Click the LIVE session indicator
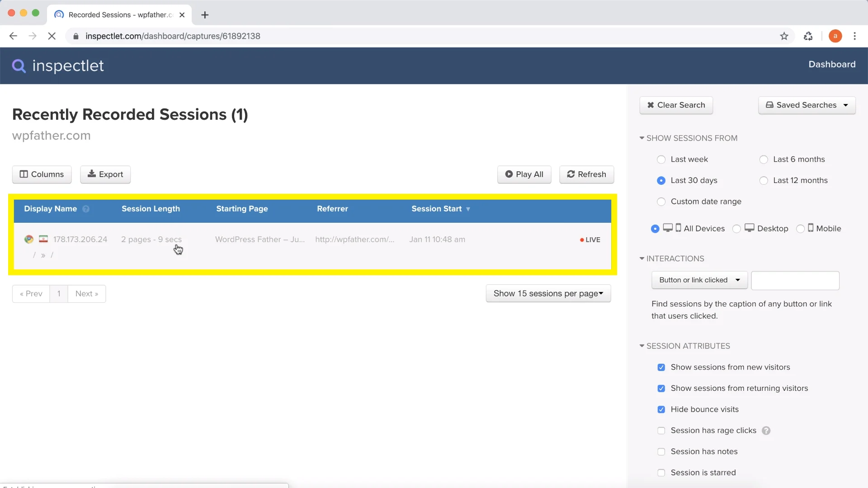 point(590,240)
